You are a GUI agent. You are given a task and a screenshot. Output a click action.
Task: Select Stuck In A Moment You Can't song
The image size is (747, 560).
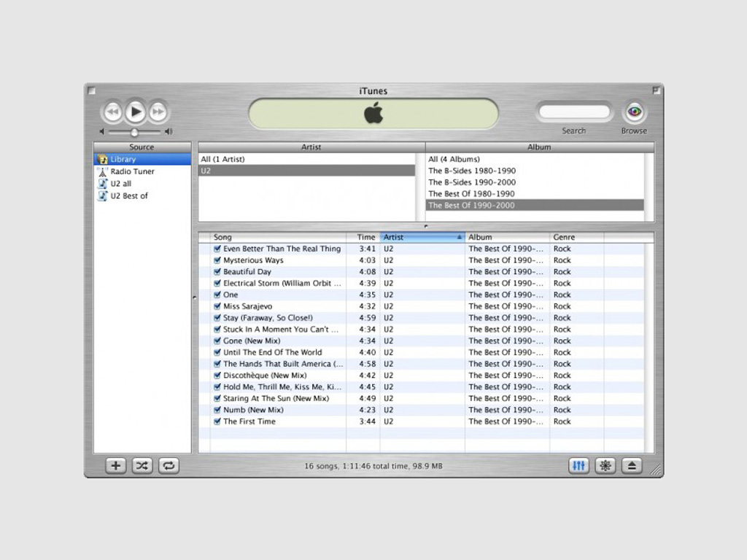click(281, 329)
